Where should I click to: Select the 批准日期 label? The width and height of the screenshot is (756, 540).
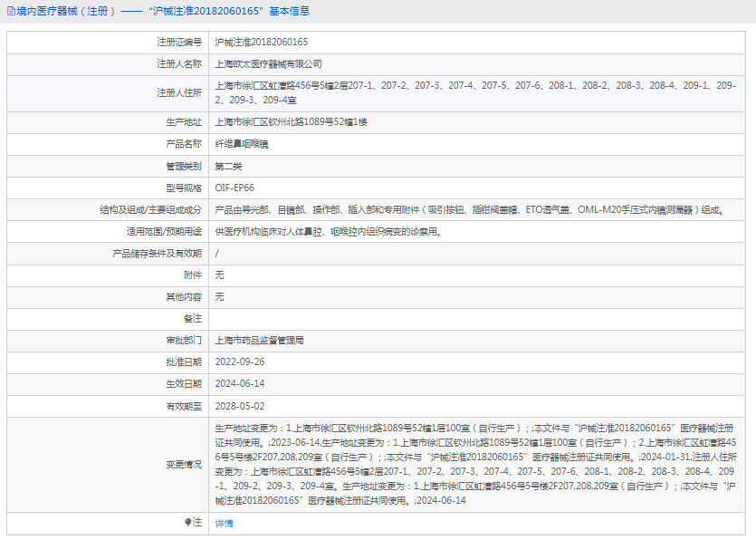tap(184, 362)
